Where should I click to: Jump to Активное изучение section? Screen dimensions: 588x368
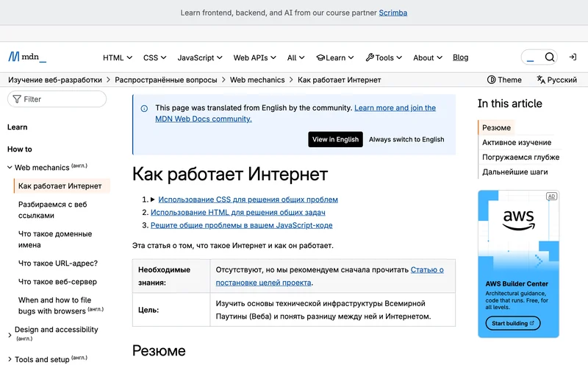pyautogui.click(x=517, y=142)
